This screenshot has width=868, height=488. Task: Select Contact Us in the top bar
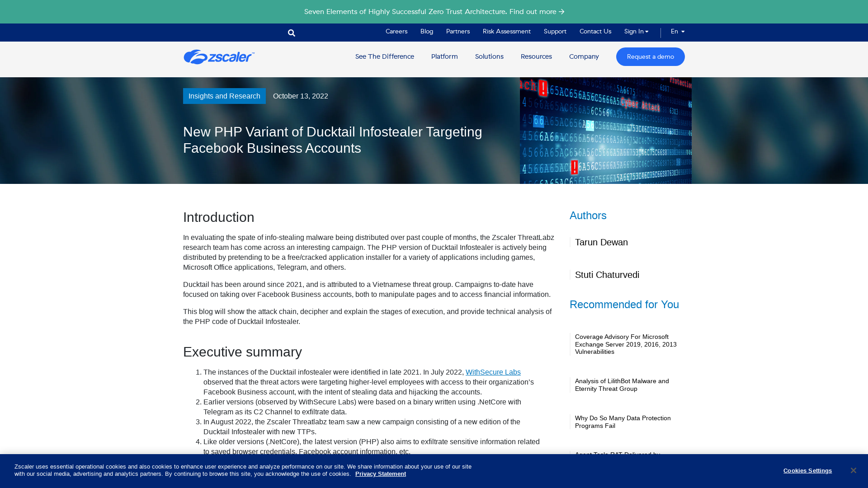click(595, 32)
